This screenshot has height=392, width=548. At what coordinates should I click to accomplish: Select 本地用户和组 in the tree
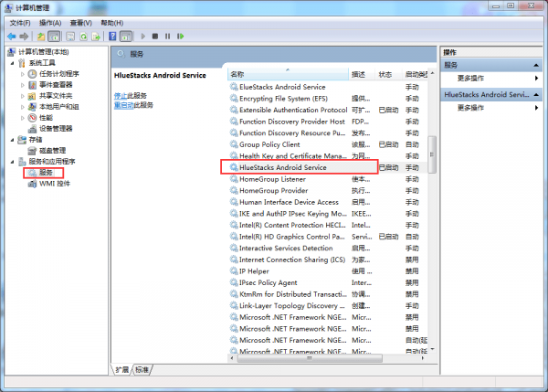point(58,107)
